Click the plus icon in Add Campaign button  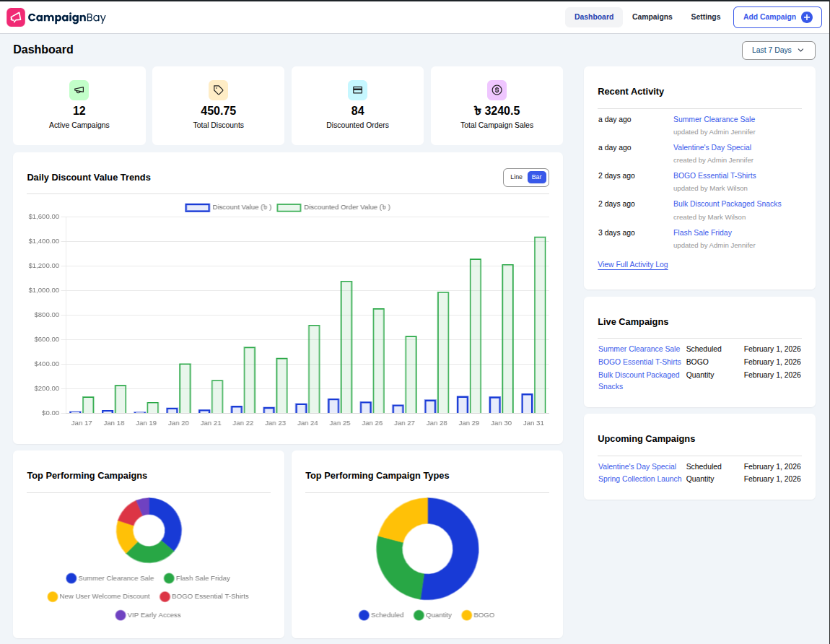pos(805,17)
